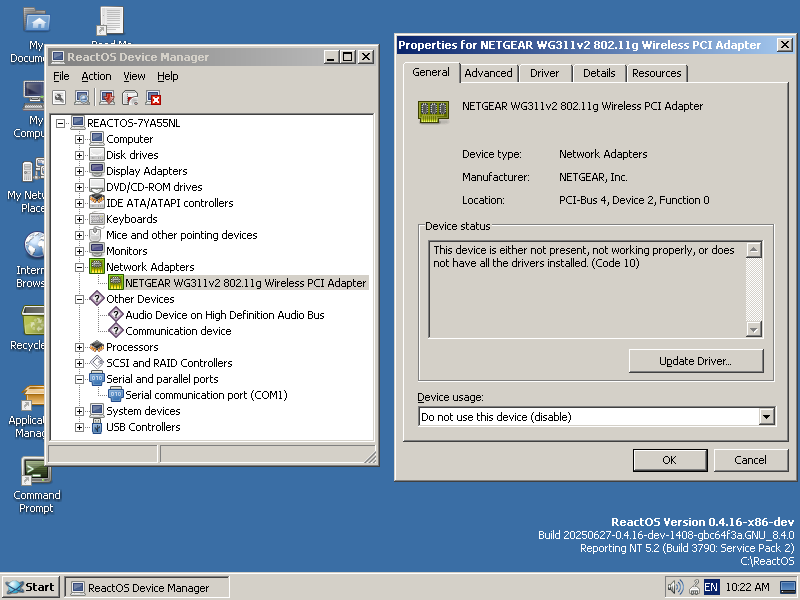Click Cancel in the Properties dialog
Image resolution: width=800 pixels, height=600 pixels.
(751, 460)
